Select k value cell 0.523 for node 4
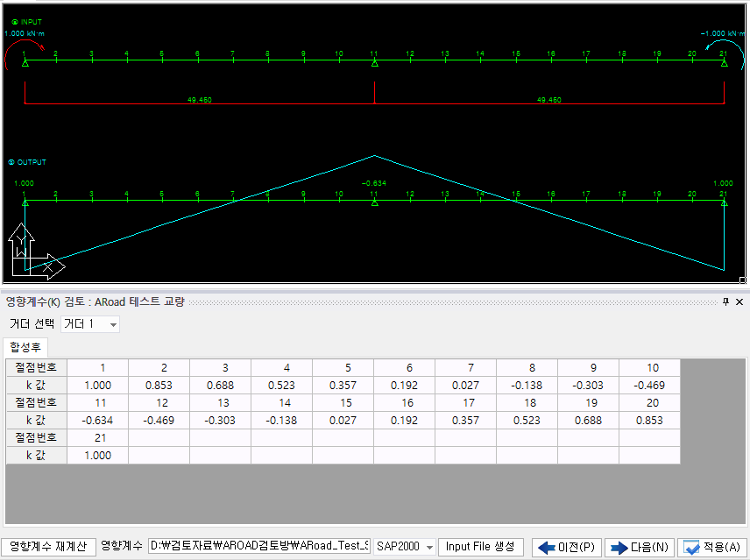This screenshot has height=560, width=750. (282, 386)
